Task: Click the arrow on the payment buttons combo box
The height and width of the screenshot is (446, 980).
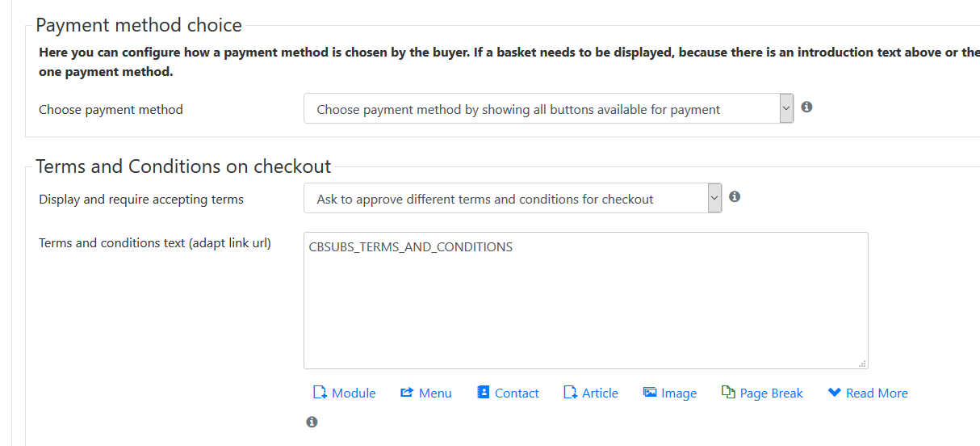Action: pos(787,109)
